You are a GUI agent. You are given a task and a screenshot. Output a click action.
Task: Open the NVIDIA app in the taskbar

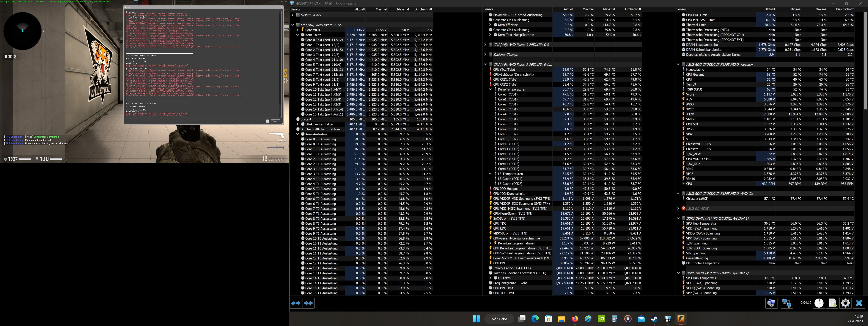[x=601, y=319]
